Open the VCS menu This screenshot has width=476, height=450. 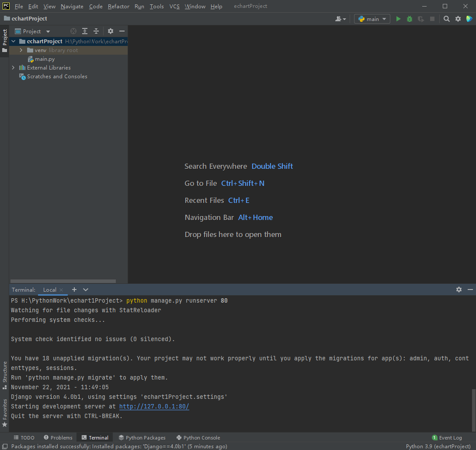tap(174, 7)
